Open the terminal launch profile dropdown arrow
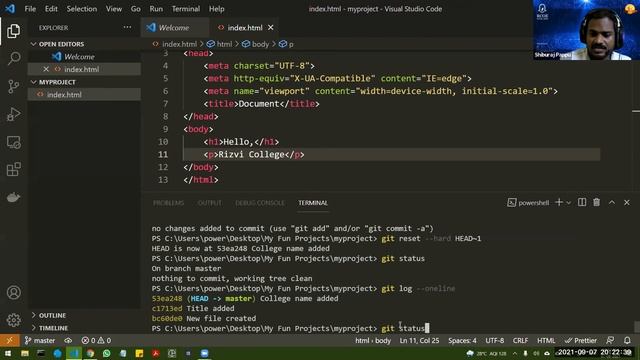Viewport: 640px width, 360px height. tap(568, 203)
